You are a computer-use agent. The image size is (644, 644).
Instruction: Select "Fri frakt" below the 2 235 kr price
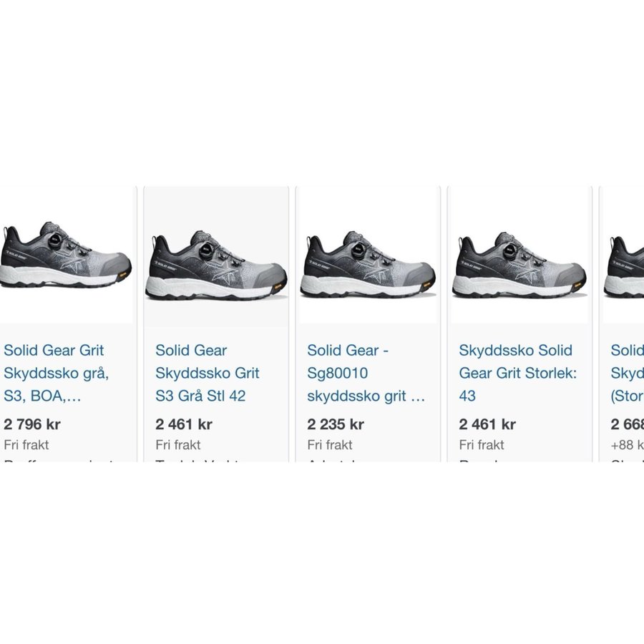click(x=330, y=444)
